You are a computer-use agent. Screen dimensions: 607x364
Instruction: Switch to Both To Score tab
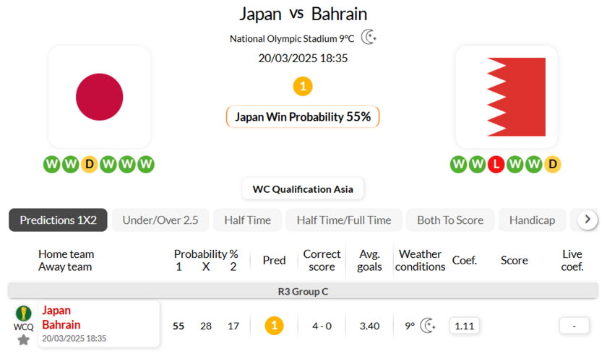[450, 220]
